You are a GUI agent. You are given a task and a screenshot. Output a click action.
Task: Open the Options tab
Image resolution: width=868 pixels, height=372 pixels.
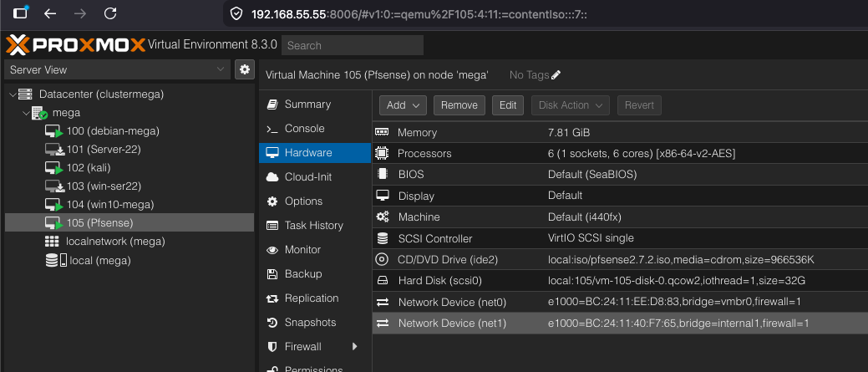pos(315,201)
